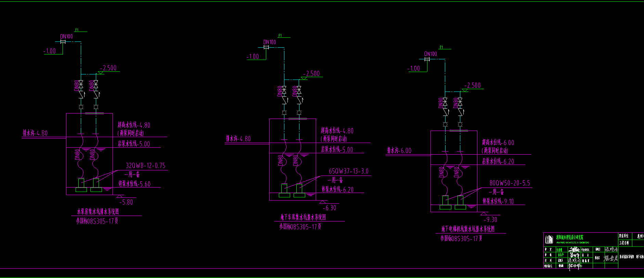Pick 超高水位线-4.80 in the 地下车库 diagram
Screen dimensions: 644x278
click(337, 131)
